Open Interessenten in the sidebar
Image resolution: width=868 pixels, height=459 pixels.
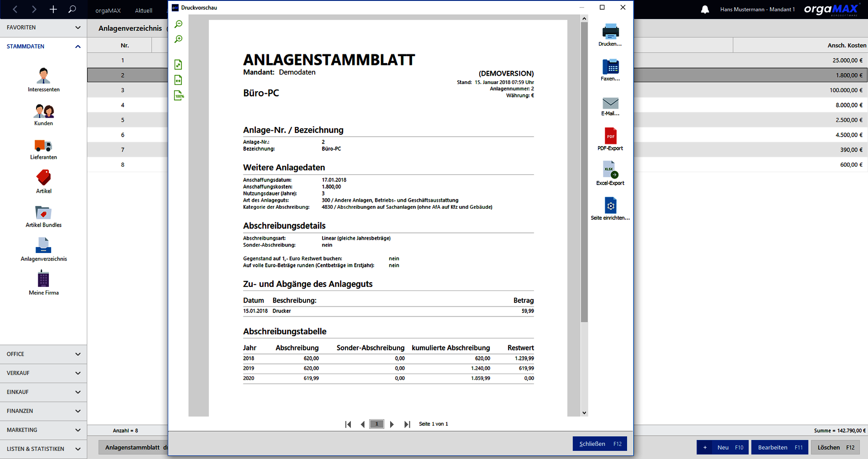click(x=43, y=79)
